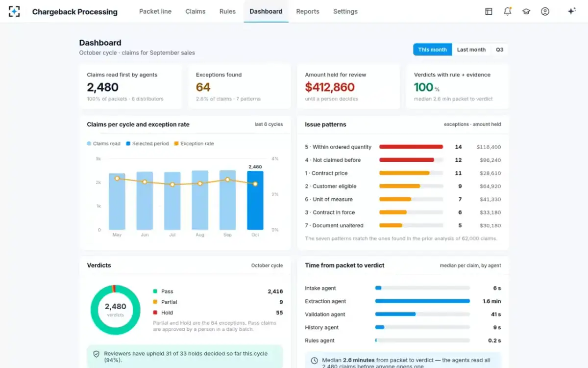Open the notifications bell
588x368 pixels.
[508, 11]
